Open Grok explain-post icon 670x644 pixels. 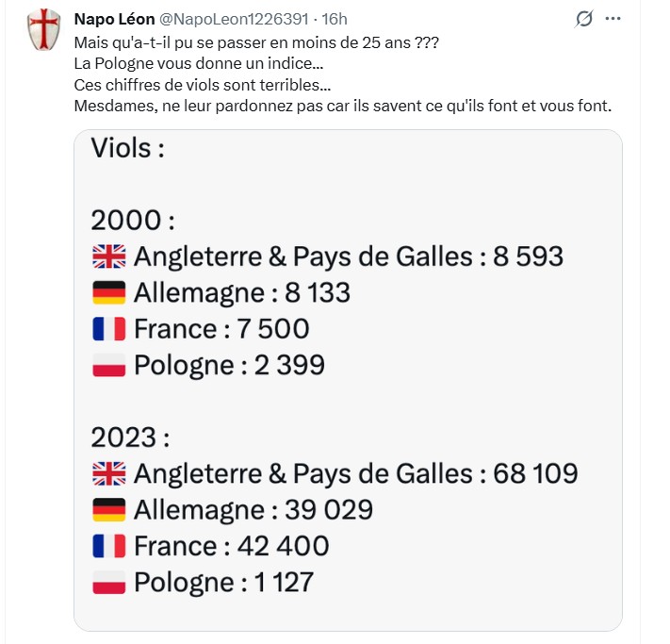click(584, 19)
